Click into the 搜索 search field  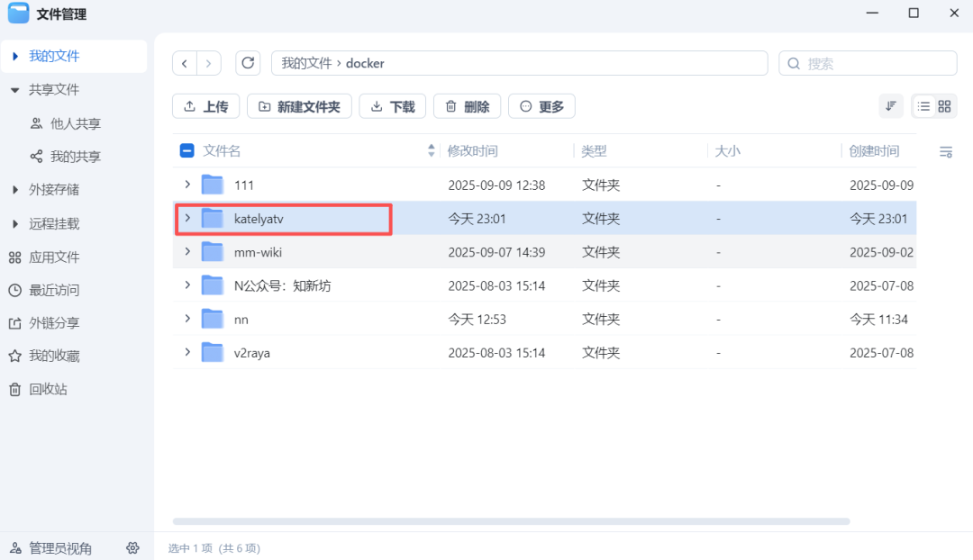click(x=874, y=63)
